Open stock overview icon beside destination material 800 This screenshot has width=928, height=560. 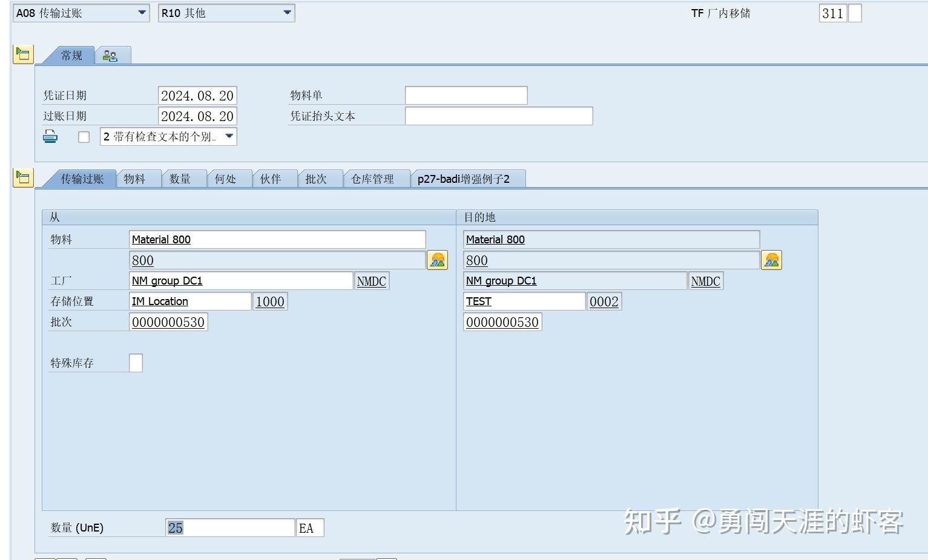(771, 260)
